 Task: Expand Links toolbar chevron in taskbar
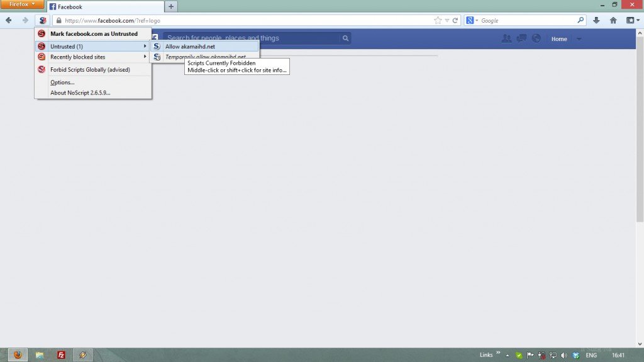[498, 353]
